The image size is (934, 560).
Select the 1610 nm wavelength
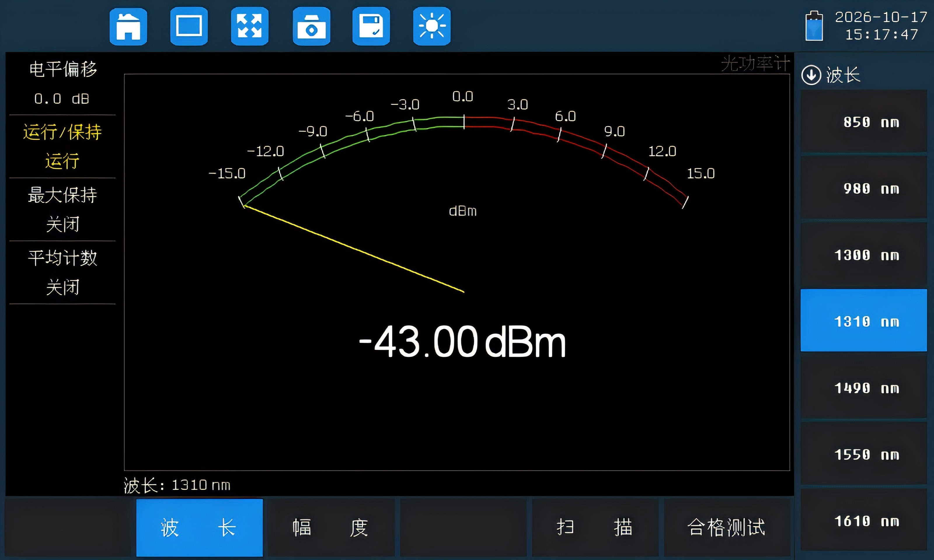coord(864,520)
